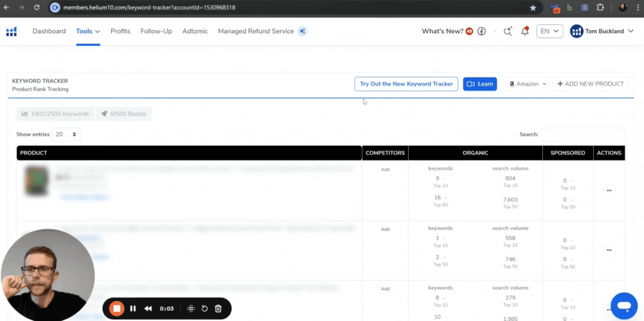
Task: Open actions menu for 804 search volume product
Action: point(609,190)
